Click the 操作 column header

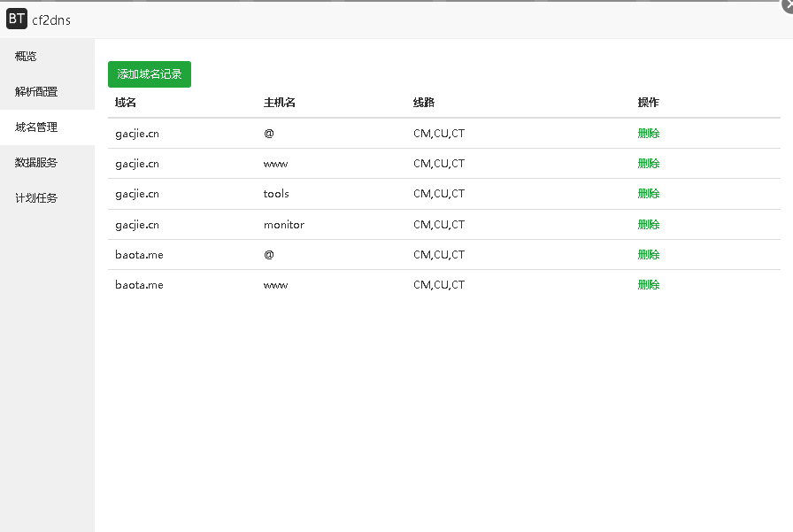point(649,103)
